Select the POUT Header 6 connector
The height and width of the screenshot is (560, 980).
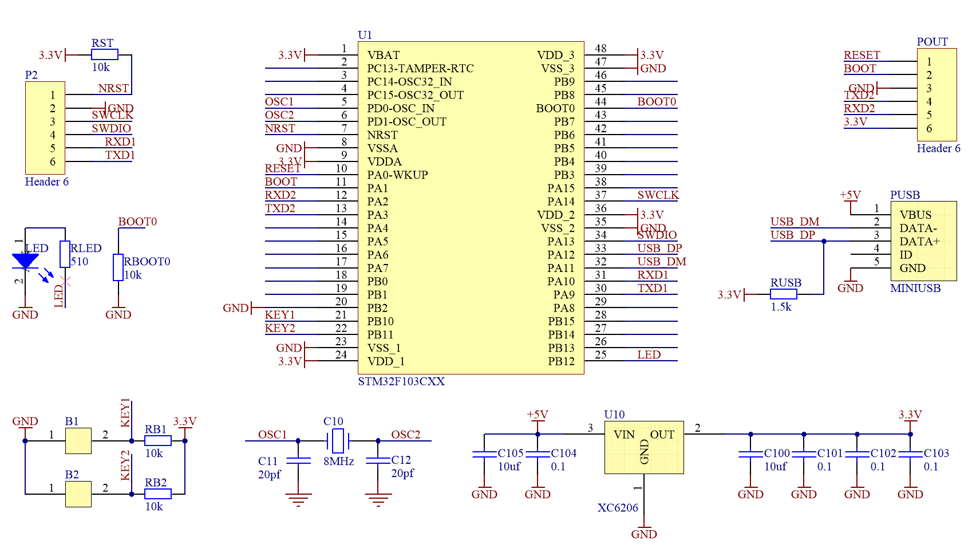(937, 94)
